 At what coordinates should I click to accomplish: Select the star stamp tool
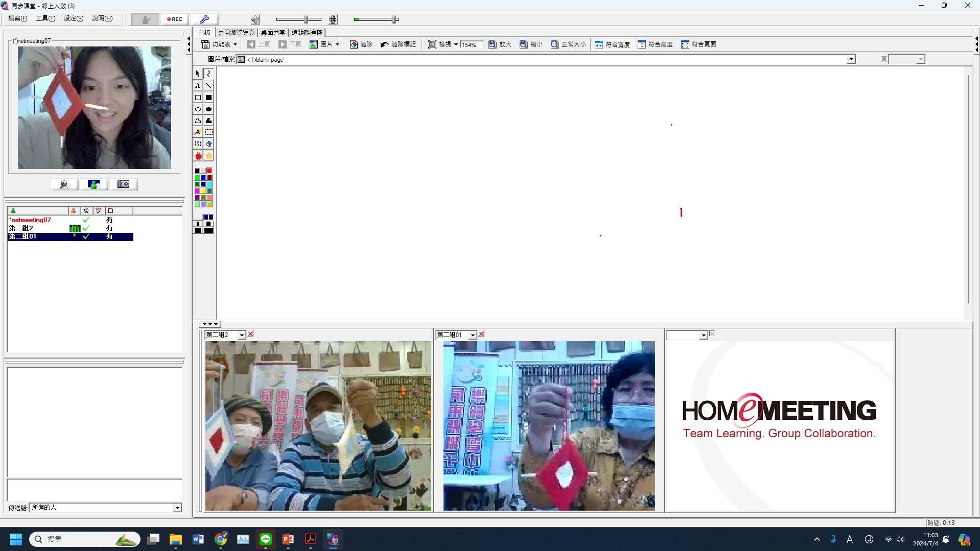209,156
